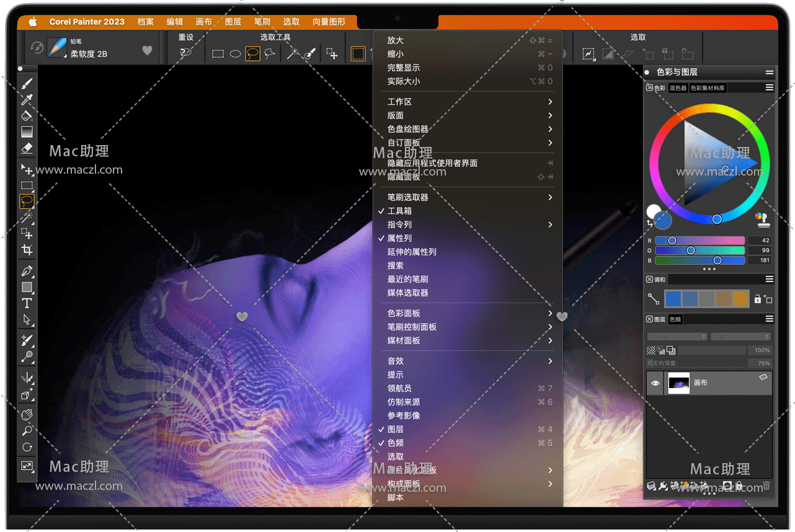Open the 画布 menu in the menu bar
795x532 pixels.
pyautogui.click(x=203, y=22)
